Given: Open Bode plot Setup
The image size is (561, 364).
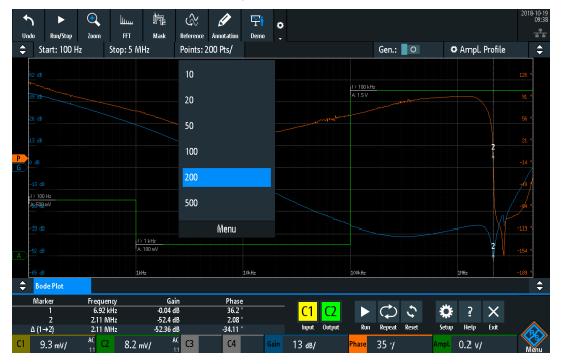Looking at the screenshot, I should [446, 312].
